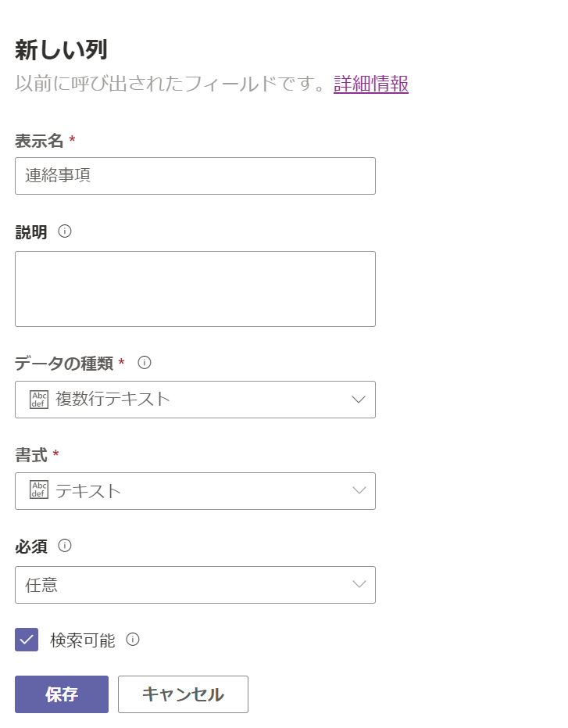The width and height of the screenshot is (568, 728).
Task: Open the 必須 dropdown showing 任意
Action: 195,585
